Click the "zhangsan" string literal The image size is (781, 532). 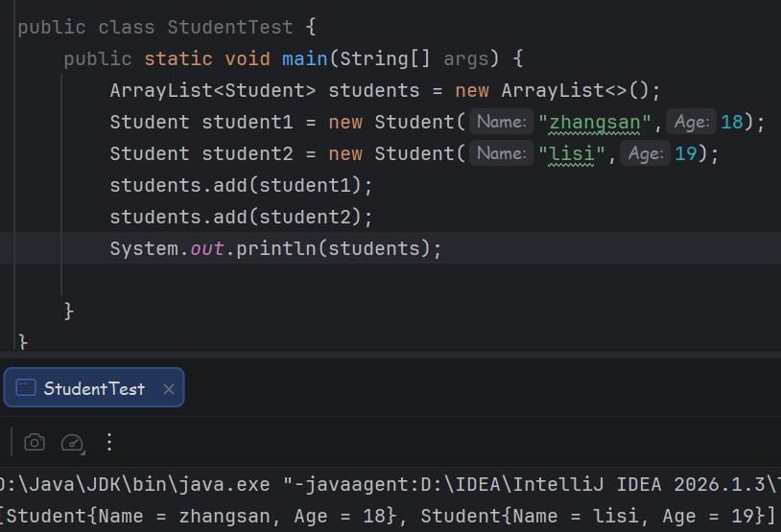(595, 123)
